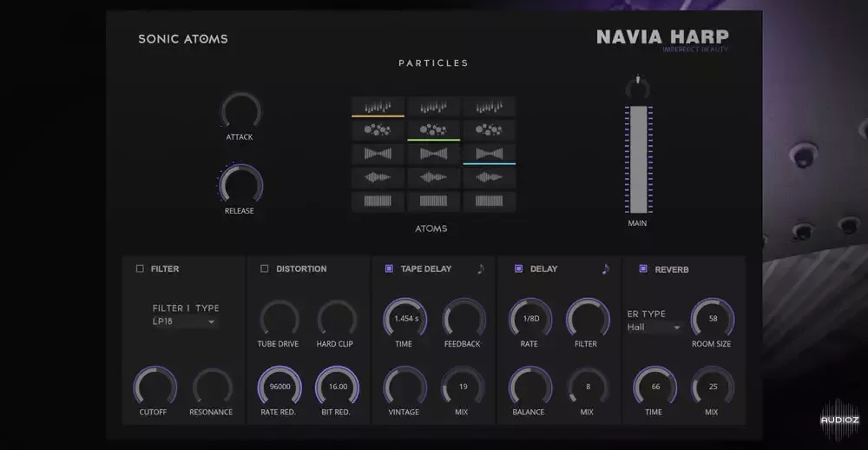Select third-column scattered particles atom
Screen dimensions: 868x450
(490, 106)
